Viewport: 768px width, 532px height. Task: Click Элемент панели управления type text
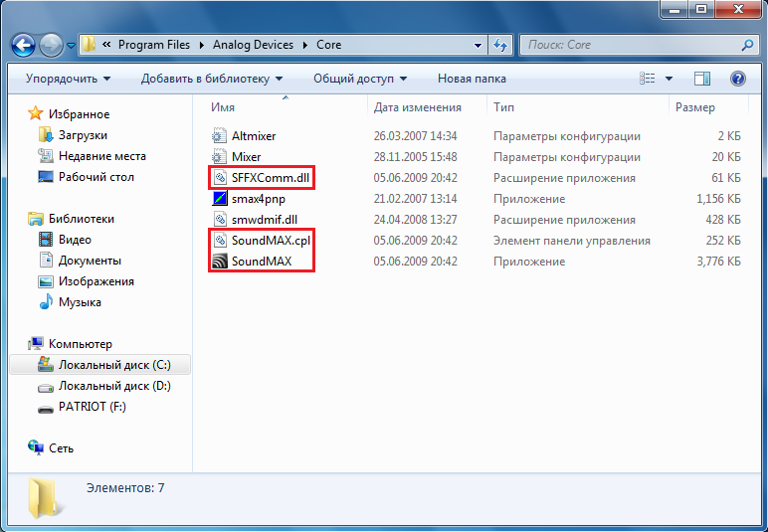click(572, 241)
